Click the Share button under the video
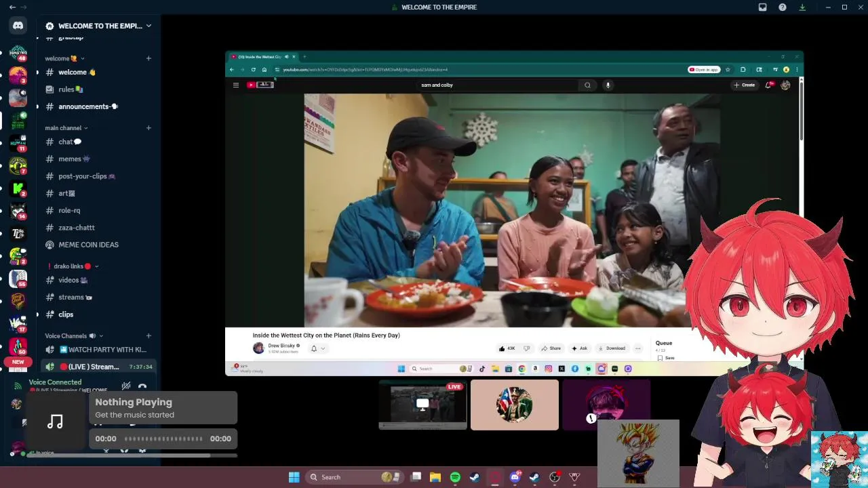The height and width of the screenshot is (488, 868). (551, 348)
